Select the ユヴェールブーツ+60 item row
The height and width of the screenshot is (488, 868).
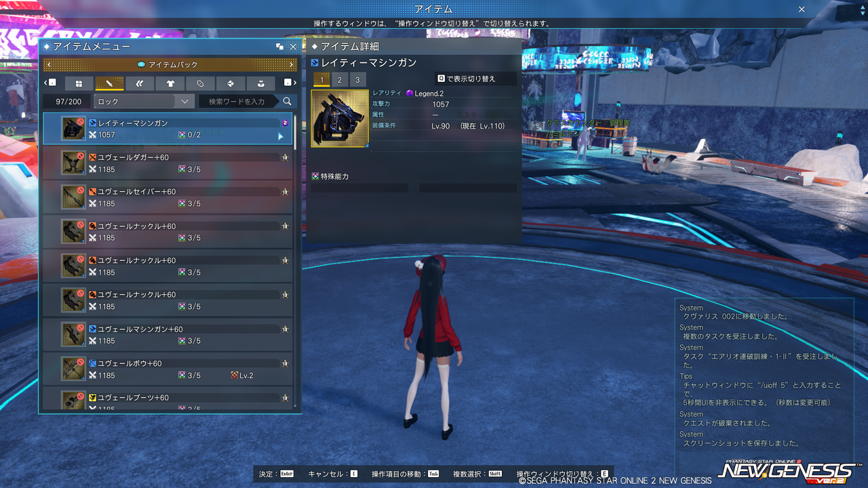click(168, 399)
